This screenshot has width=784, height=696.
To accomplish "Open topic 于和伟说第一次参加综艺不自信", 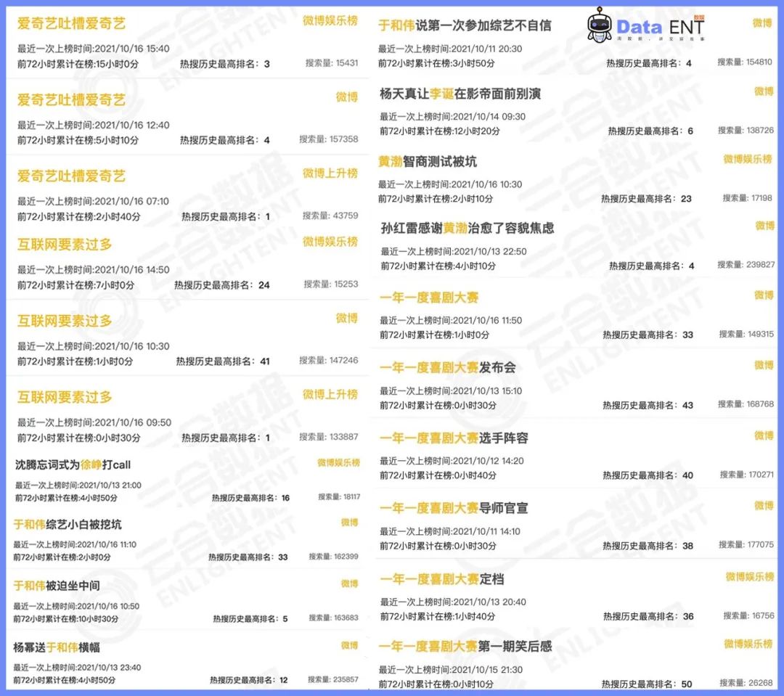I will coord(465,25).
